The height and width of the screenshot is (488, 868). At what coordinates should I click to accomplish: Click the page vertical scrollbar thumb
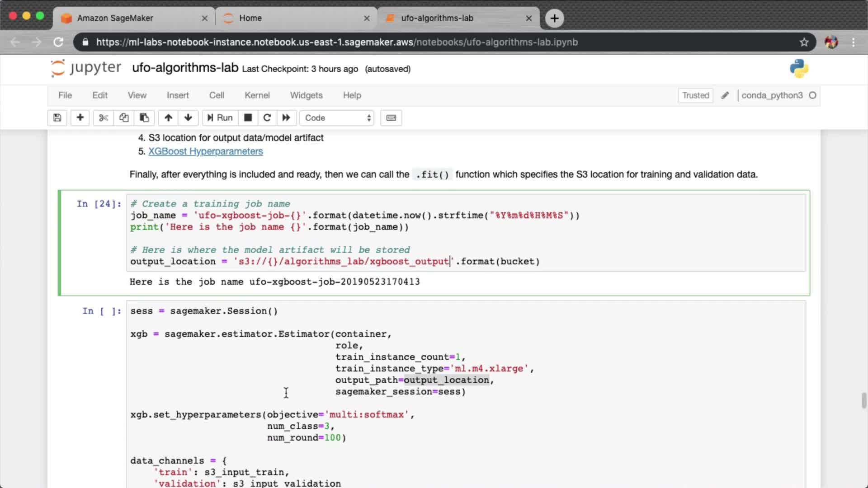click(x=864, y=400)
